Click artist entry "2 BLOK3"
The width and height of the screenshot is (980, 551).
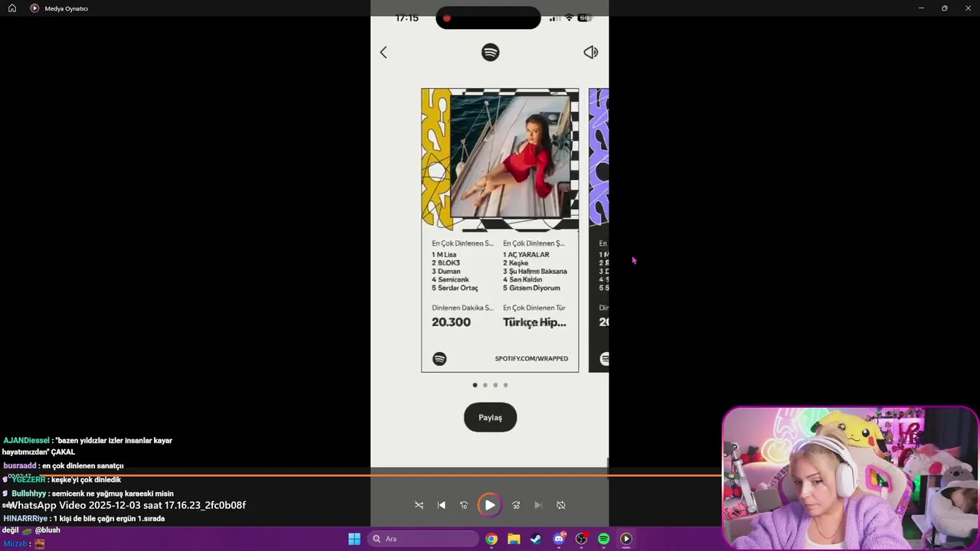[x=446, y=262]
